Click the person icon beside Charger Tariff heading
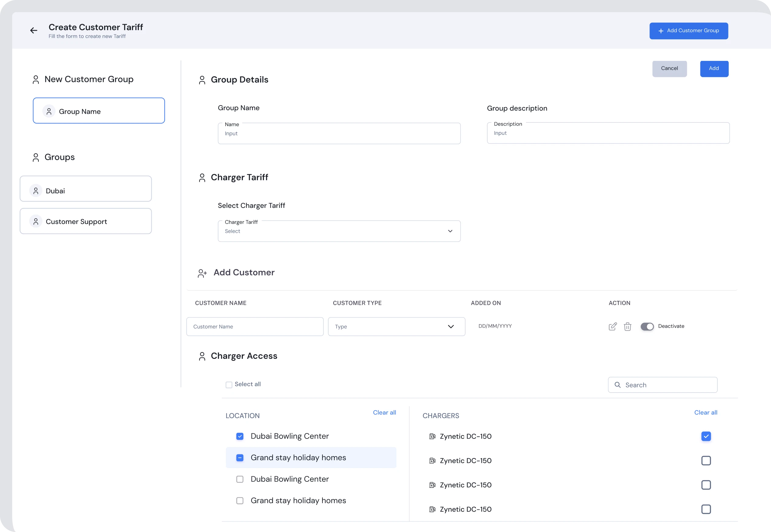This screenshot has width=771, height=532. [x=202, y=178]
